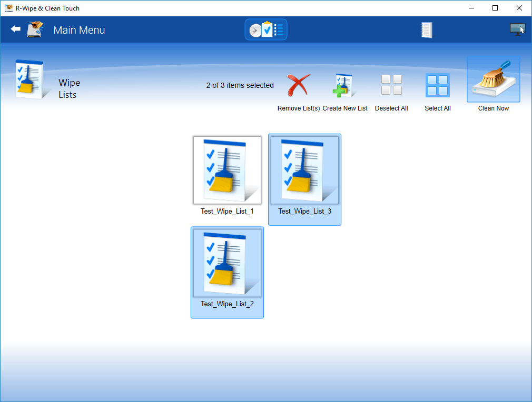
Task: Click the Test_Wipe_List_2 name text
Action: [228, 304]
